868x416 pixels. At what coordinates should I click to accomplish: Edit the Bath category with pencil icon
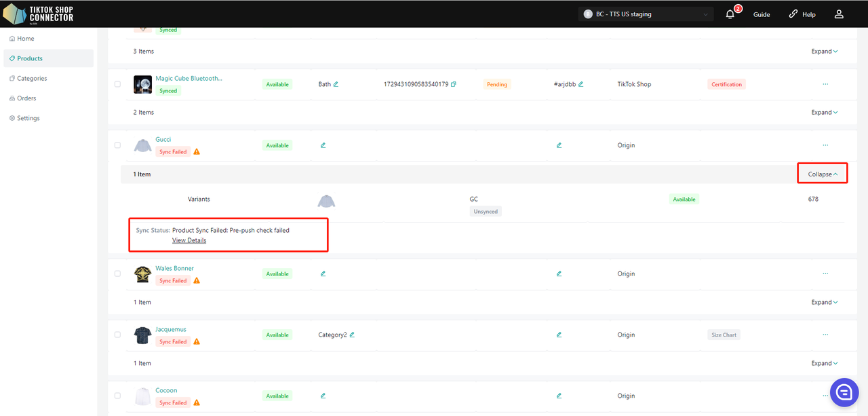[336, 84]
